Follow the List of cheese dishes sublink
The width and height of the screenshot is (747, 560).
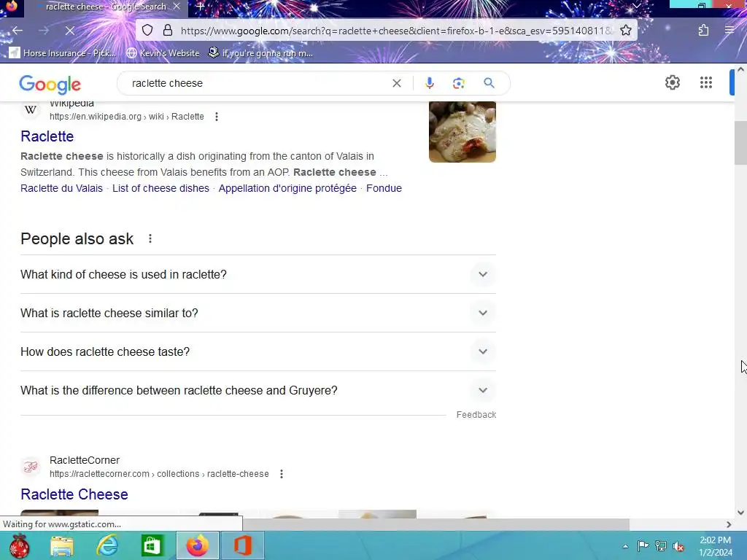pyautogui.click(x=160, y=188)
